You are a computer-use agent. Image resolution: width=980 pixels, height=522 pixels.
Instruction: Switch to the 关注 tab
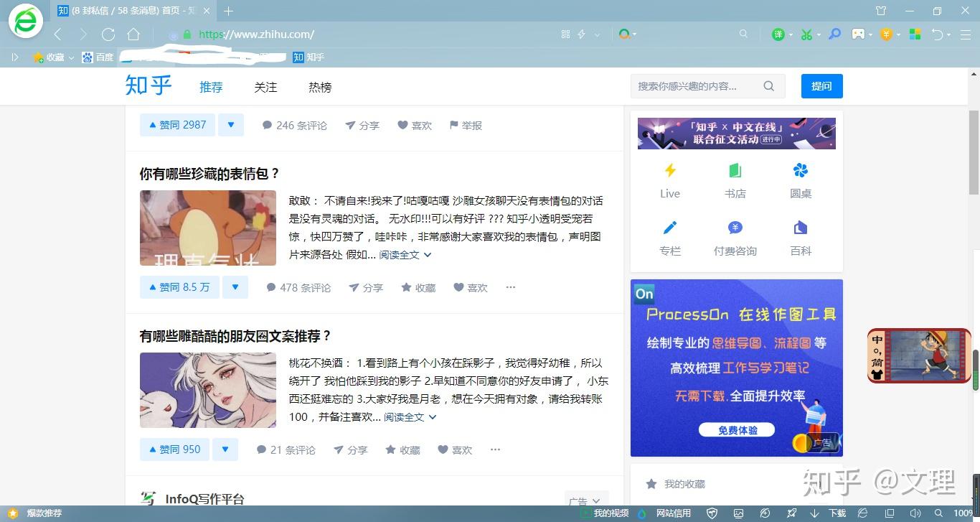(265, 87)
